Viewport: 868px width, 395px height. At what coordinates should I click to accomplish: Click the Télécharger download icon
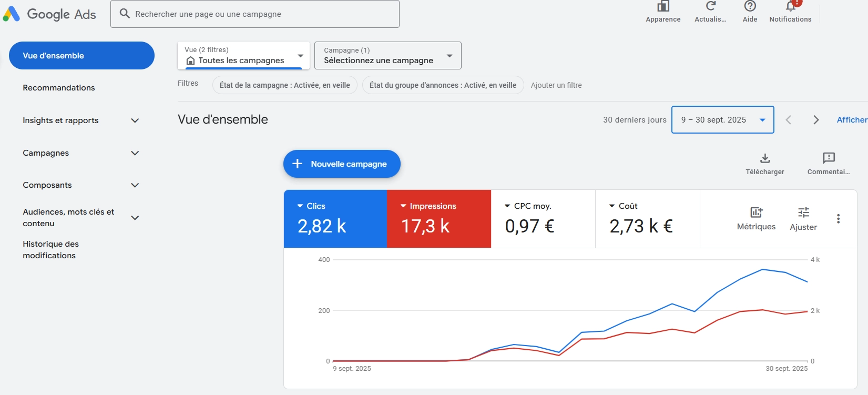[765, 158]
